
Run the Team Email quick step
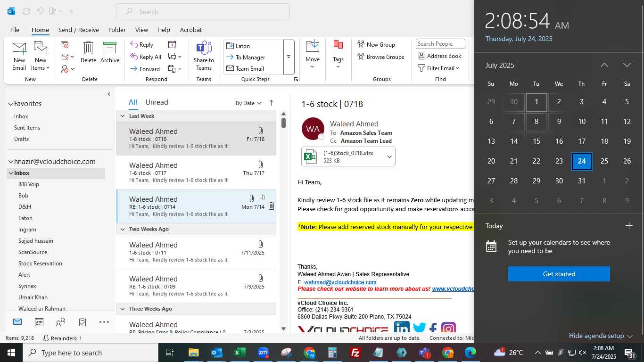pos(254,68)
